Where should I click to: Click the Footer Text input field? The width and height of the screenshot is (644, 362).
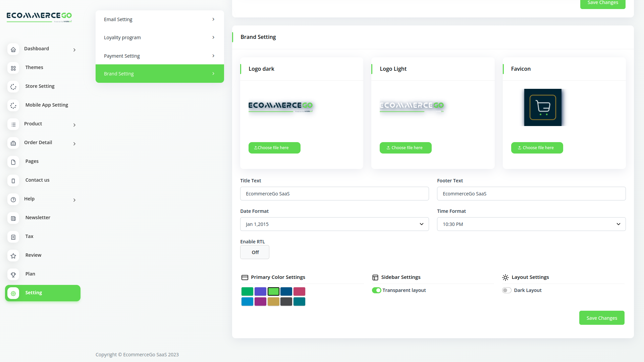[x=531, y=194]
